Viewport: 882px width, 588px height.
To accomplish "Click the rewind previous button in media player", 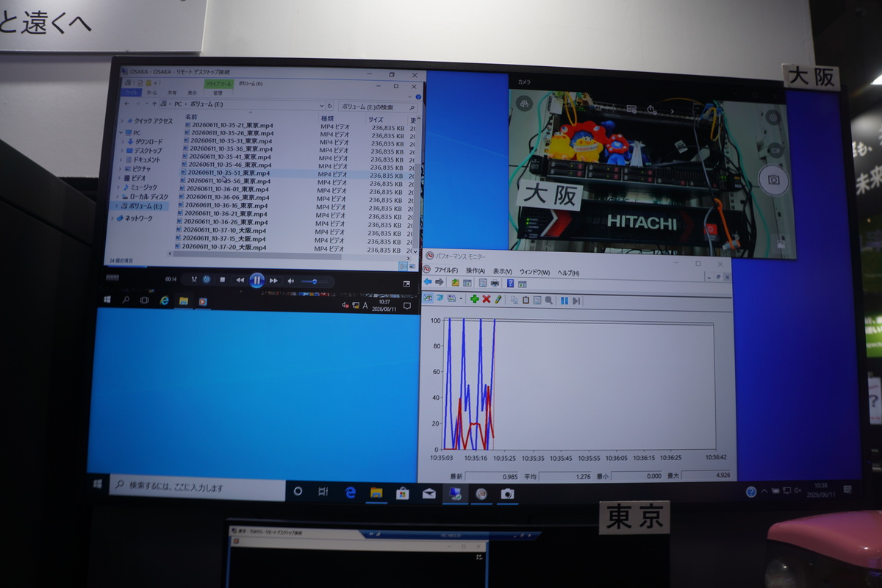I will 240,280.
